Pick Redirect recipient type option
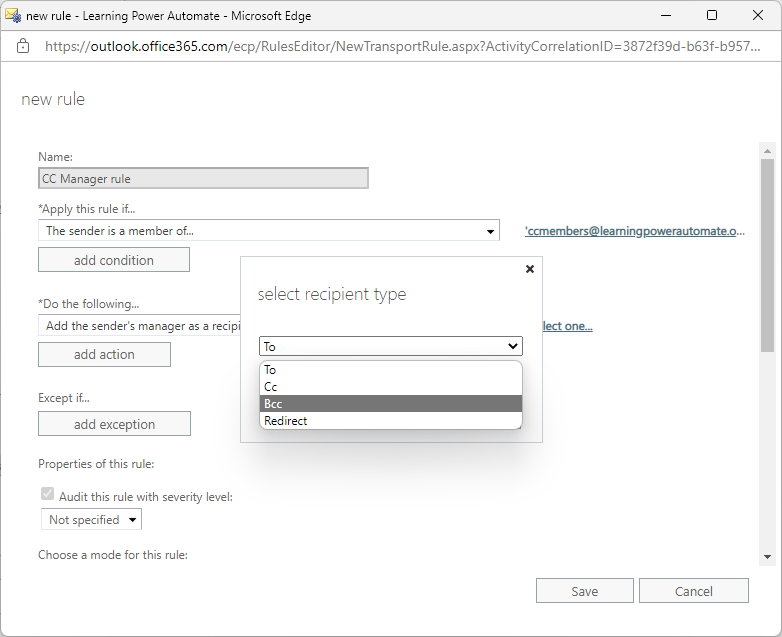 (x=390, y=421)
